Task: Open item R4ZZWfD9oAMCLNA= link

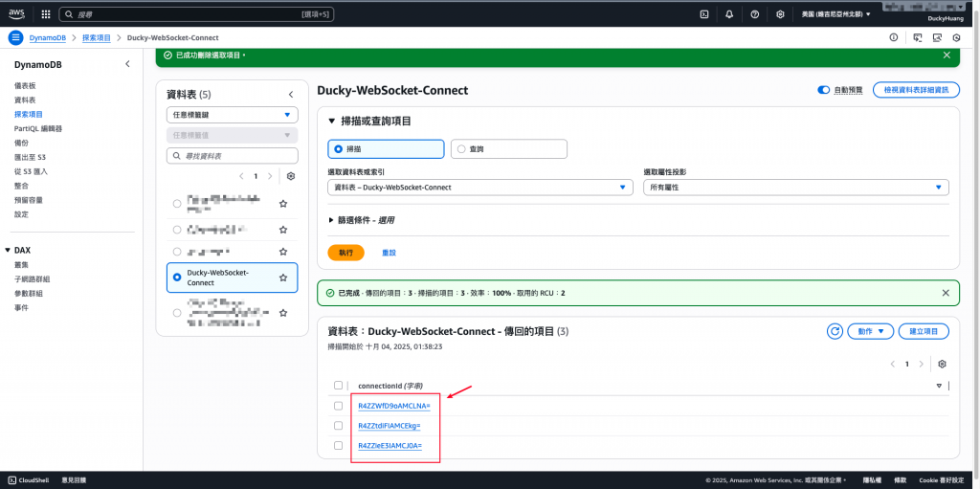Action: pos(394,406)
